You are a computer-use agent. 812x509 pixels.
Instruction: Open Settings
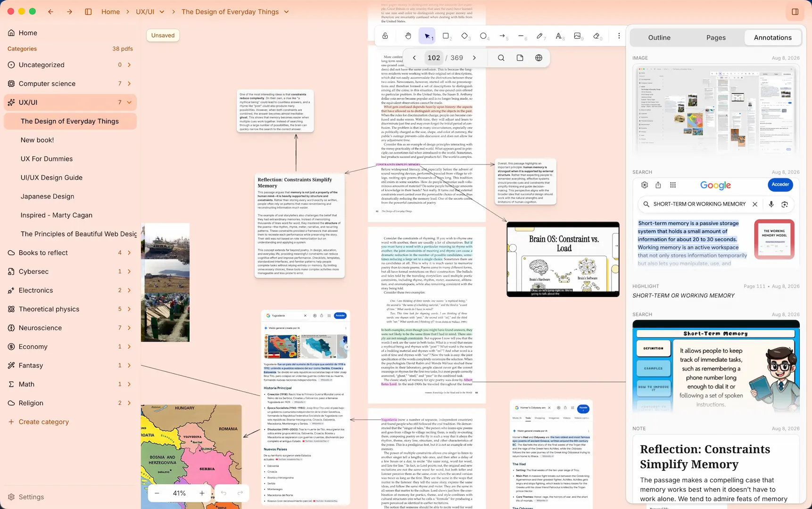coord(26,497)
